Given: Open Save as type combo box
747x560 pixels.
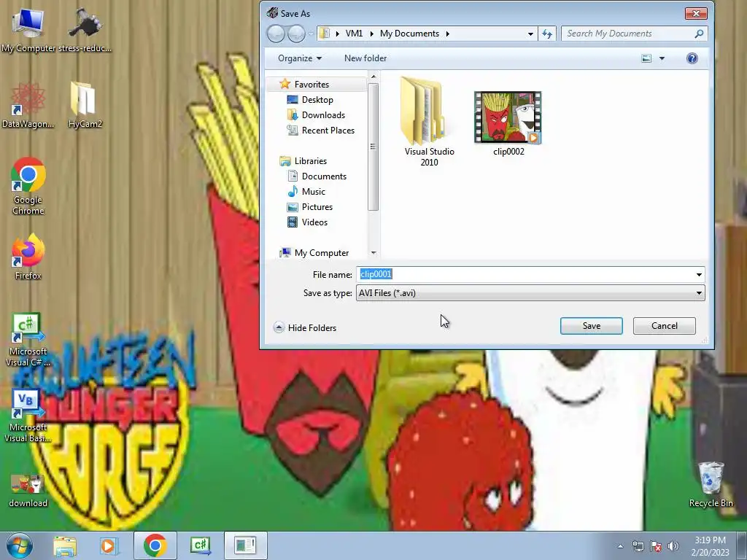Looking at the screenshot, I should click(530, 293).
